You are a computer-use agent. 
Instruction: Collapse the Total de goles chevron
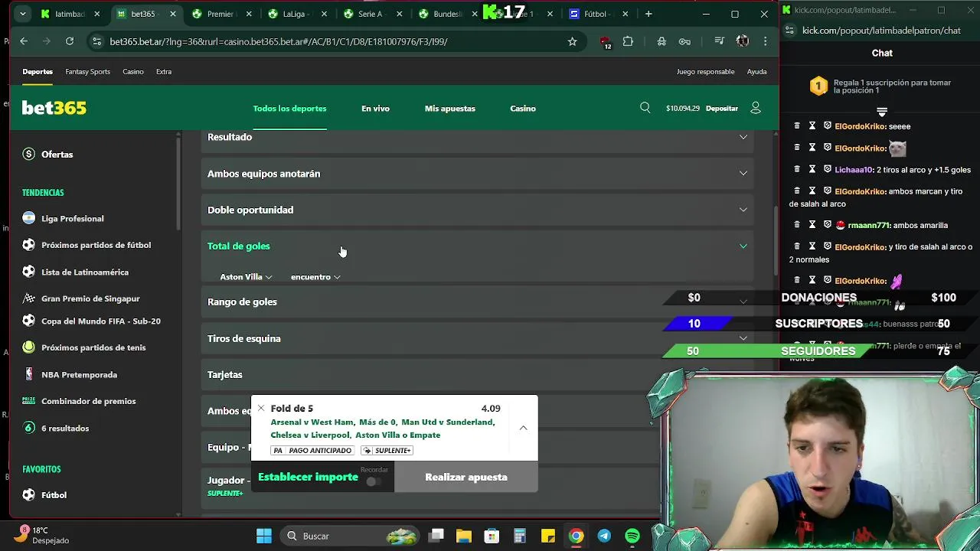(743, 246)
